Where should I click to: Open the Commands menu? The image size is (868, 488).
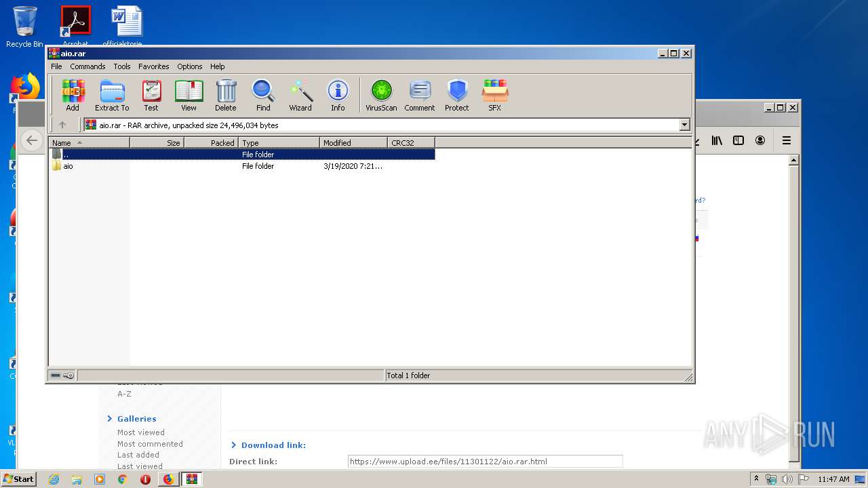click(87, 66)
